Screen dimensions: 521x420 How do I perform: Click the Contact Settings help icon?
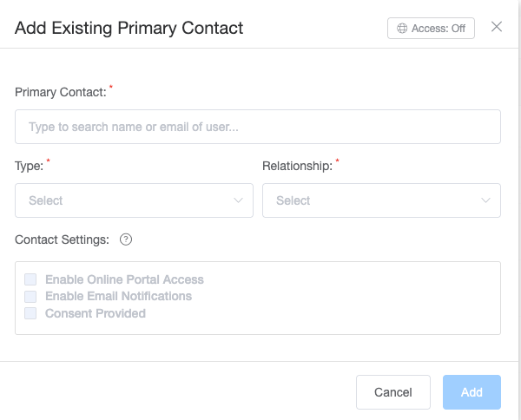click(x=126, y=240)
